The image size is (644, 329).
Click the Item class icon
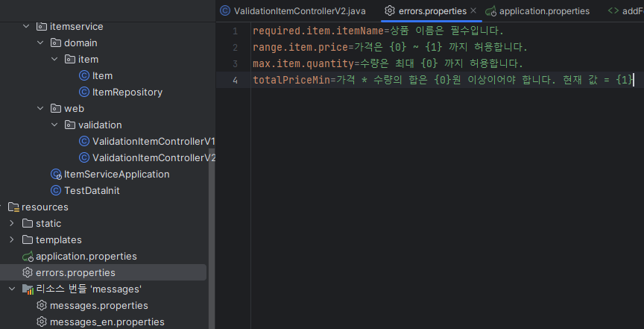(83, 75)
